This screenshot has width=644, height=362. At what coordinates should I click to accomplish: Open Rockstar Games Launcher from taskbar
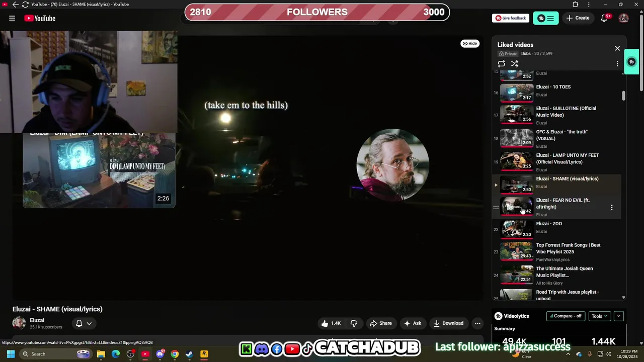[204, 354]
